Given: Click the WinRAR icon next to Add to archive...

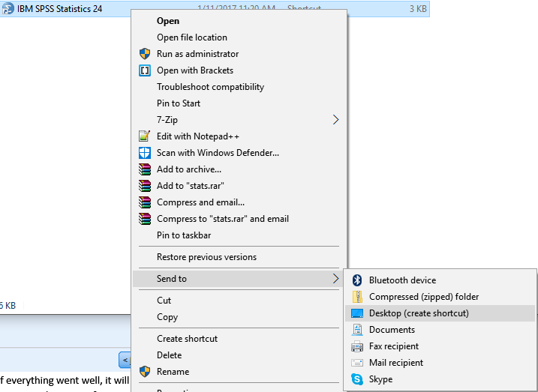Looking at the screenshot, I should pyautogui.click(x=145, y=169).
